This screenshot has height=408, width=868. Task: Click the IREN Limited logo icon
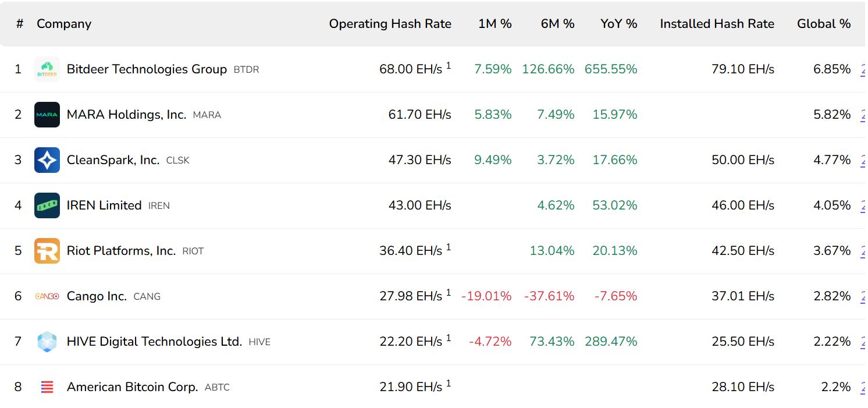click(47, 205)
